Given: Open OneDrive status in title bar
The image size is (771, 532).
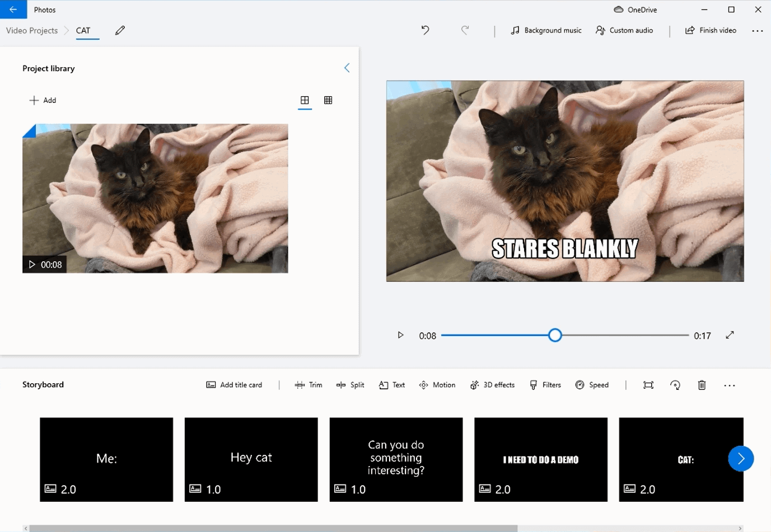Looking at the screenshot, I should click(635, 10).
